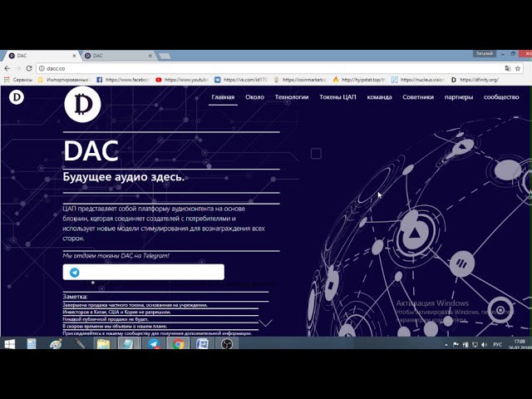532x399 pixels.
Task: Open a new browser tab
Action: tap(165, 56)
